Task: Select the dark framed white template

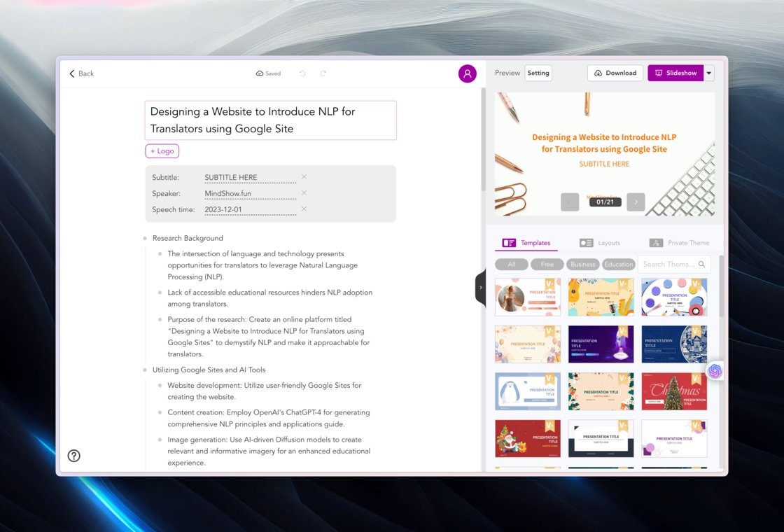Action: [601, 438]
